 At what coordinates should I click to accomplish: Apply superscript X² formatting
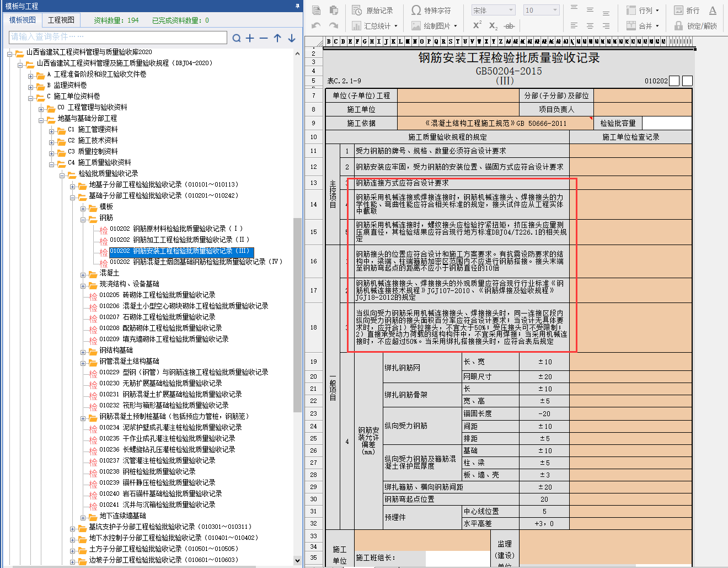[x=477, y=25]
